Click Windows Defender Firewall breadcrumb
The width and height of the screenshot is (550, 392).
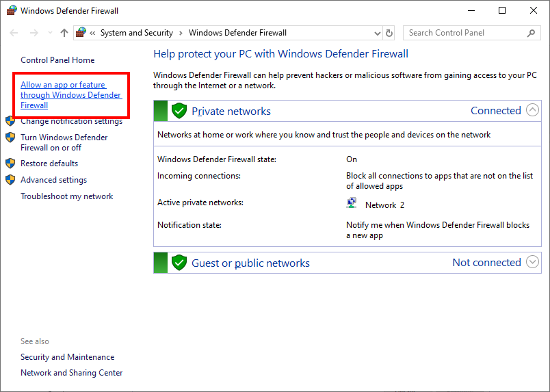(x=238, y=33)
